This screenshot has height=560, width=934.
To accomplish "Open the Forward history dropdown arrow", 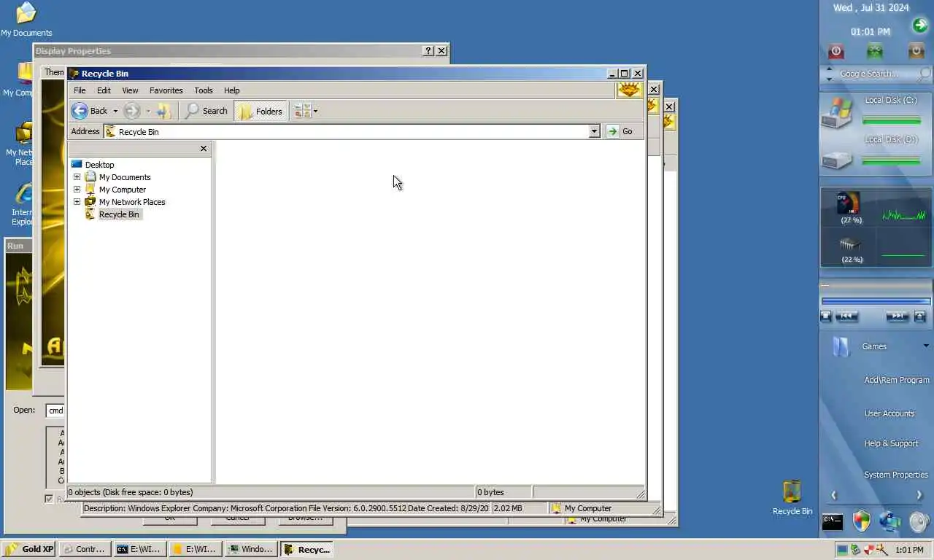I will click(147, 112).
